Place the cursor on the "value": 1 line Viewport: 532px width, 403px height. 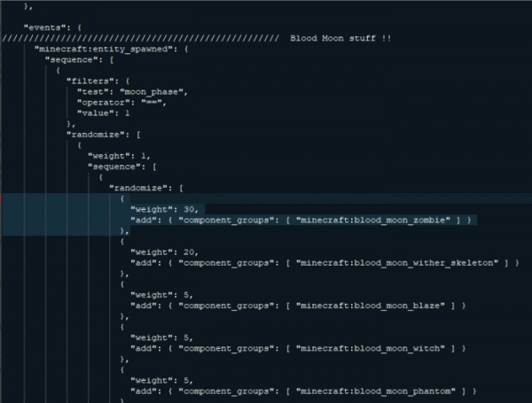tap(105, 114)
